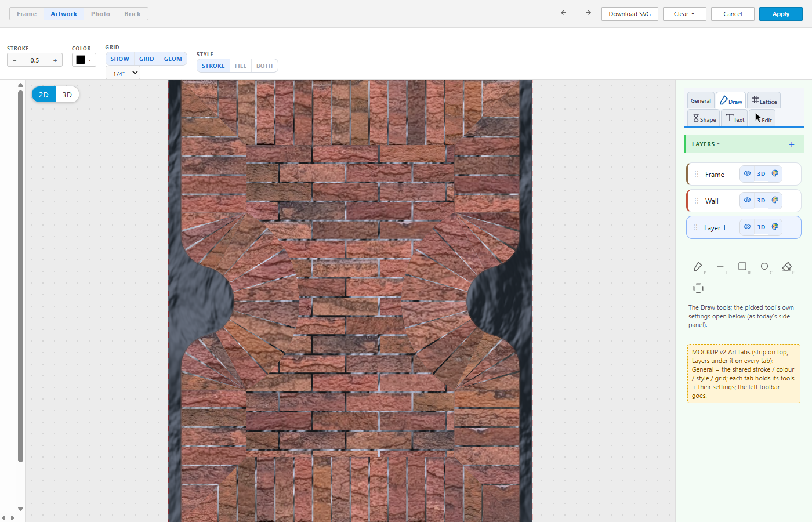Open the palette for Layer 1
Viewport: 812px width, 522px height.
click(x=775, y=227)
